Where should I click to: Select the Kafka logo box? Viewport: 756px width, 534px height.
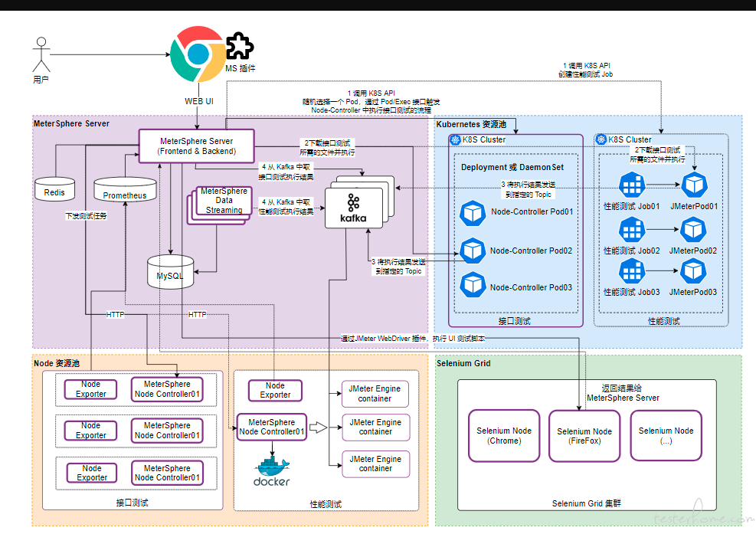pyautogui.click(x=353, y=208)
